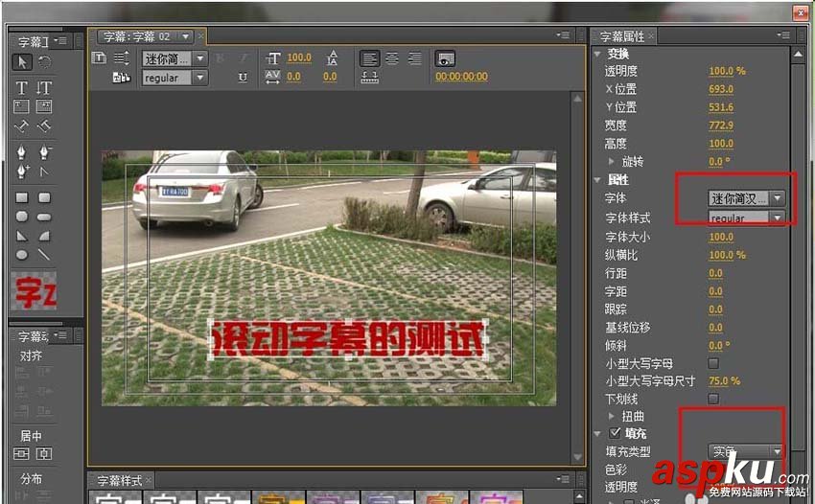Select the Ellipse tool
This screenshot has width=815, height=504.
pos(21,255)
